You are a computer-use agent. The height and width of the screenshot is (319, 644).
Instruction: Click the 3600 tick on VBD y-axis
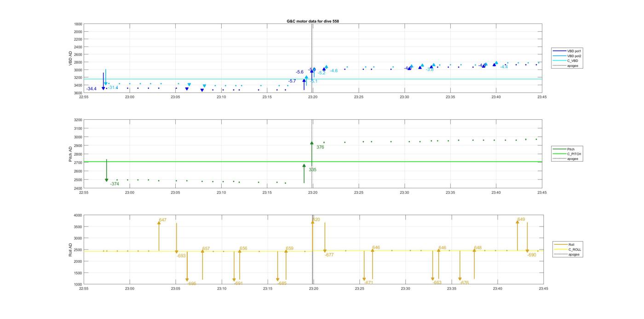(x=78, y=93)
